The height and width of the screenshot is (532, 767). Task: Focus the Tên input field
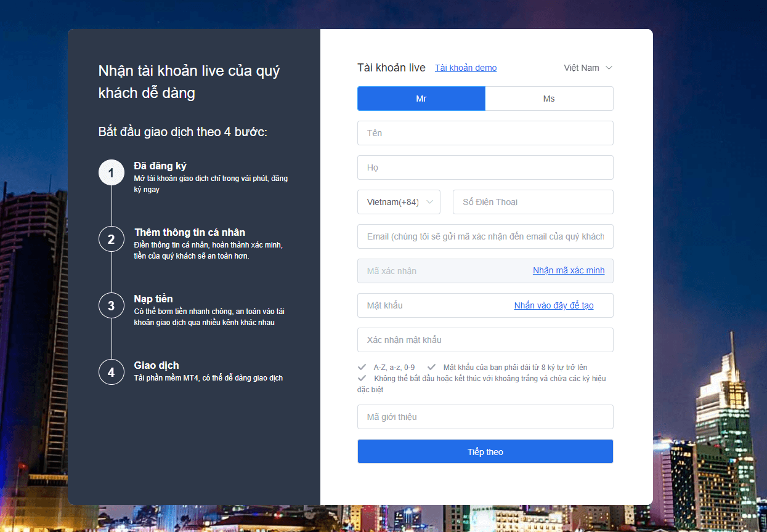[485, 133]
